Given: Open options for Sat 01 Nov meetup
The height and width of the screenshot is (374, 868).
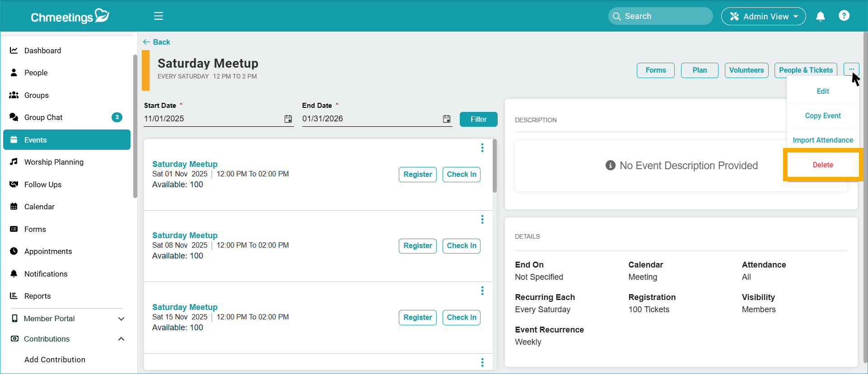Looking at the screenshot, I should tap(482, 148).
